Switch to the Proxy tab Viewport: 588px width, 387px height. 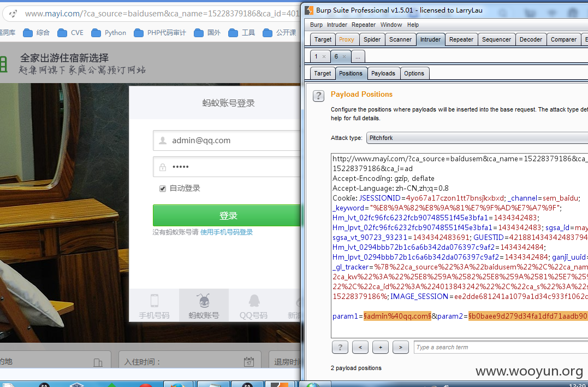point(347,39)
